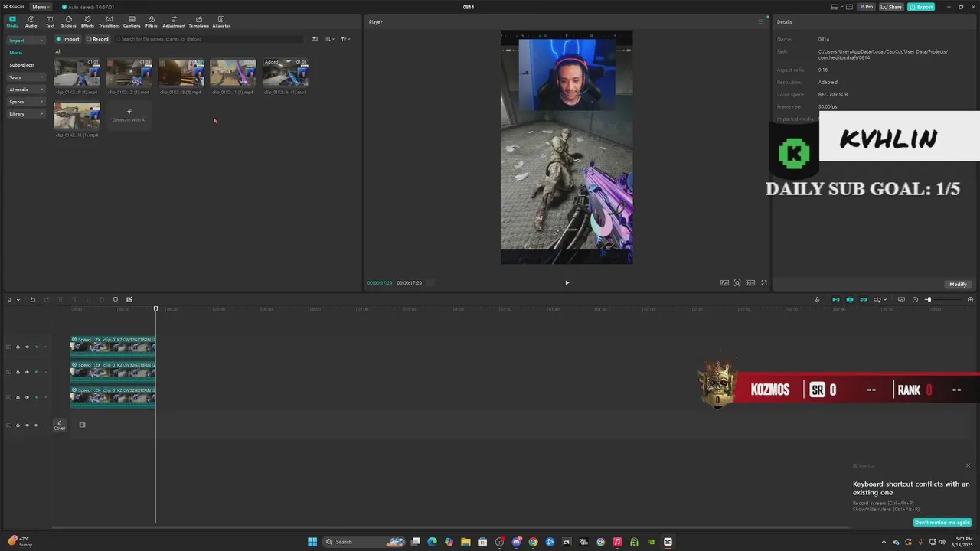Open the AI avatar panel
Screen dimensions: 980x551
tap(221, 21)
